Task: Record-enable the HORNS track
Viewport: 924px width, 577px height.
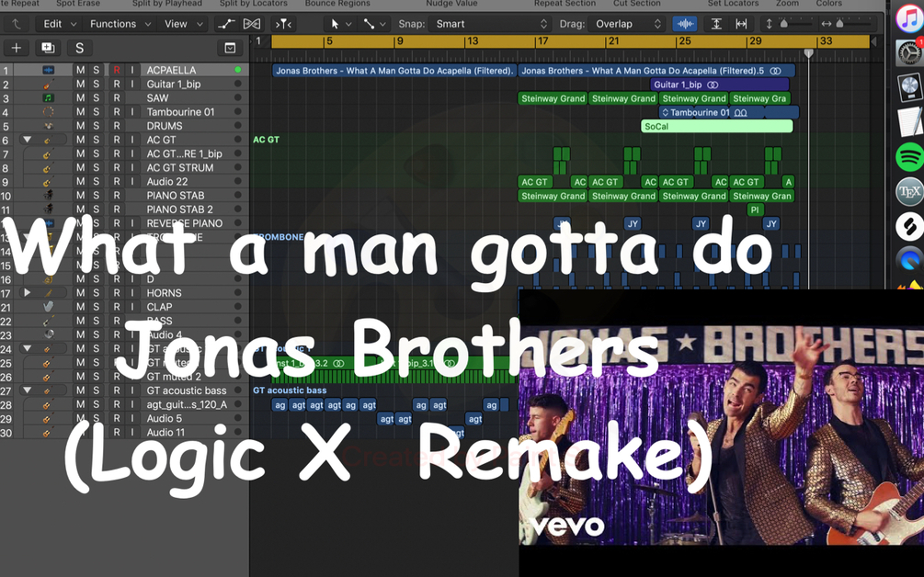Action: (117, 293)
